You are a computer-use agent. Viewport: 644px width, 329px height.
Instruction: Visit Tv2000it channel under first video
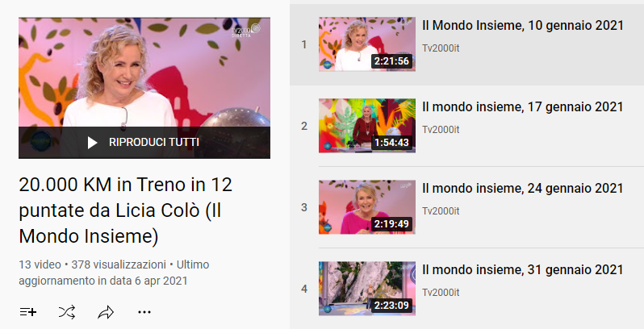point(441,48)
